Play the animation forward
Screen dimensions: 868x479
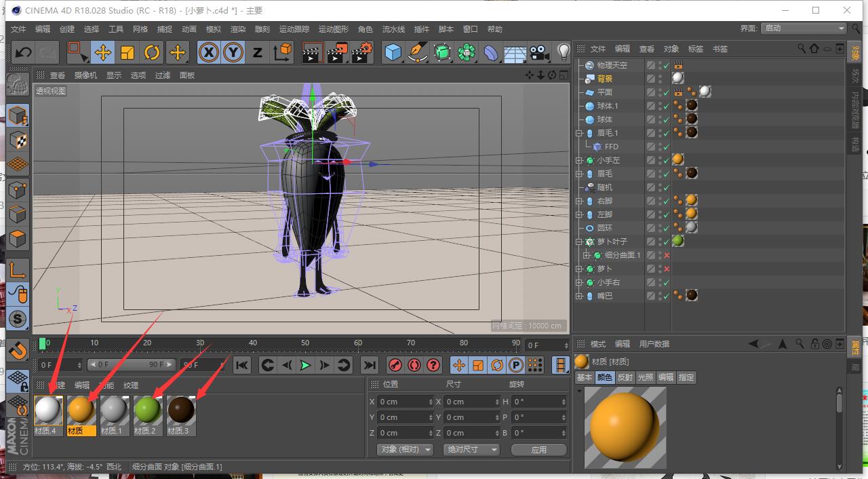tap(305, 365)
